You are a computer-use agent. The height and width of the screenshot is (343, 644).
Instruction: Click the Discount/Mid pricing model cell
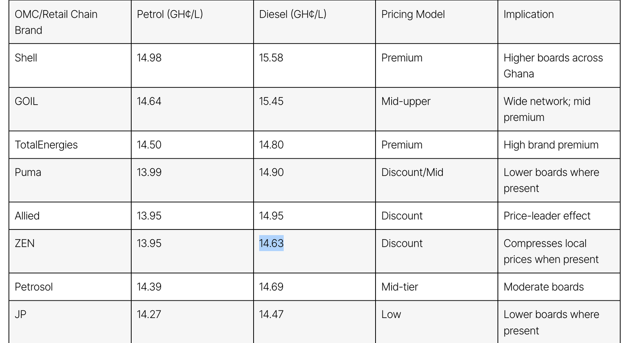(412, 172)
